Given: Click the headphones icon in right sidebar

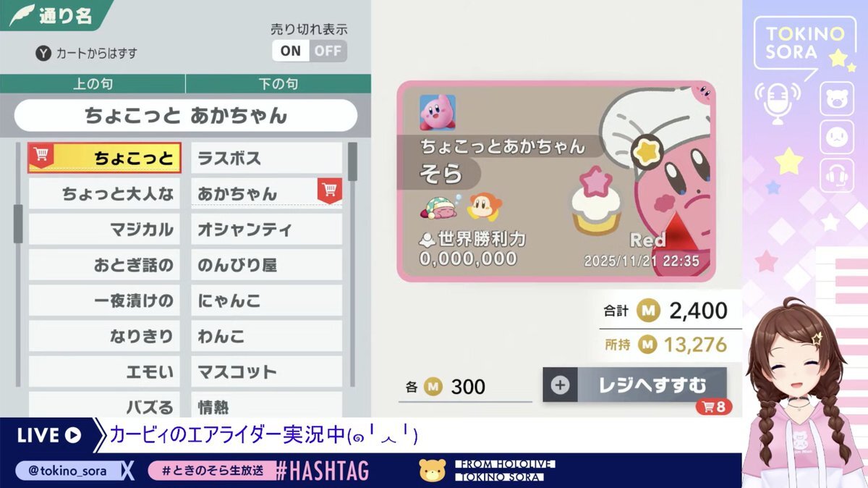Looking at the screenshot, I should coord(837,174).
